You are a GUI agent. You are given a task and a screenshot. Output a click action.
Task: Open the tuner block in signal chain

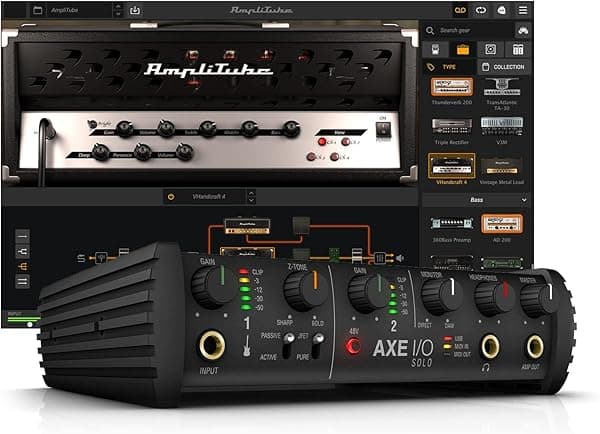(x=101, y=258)
